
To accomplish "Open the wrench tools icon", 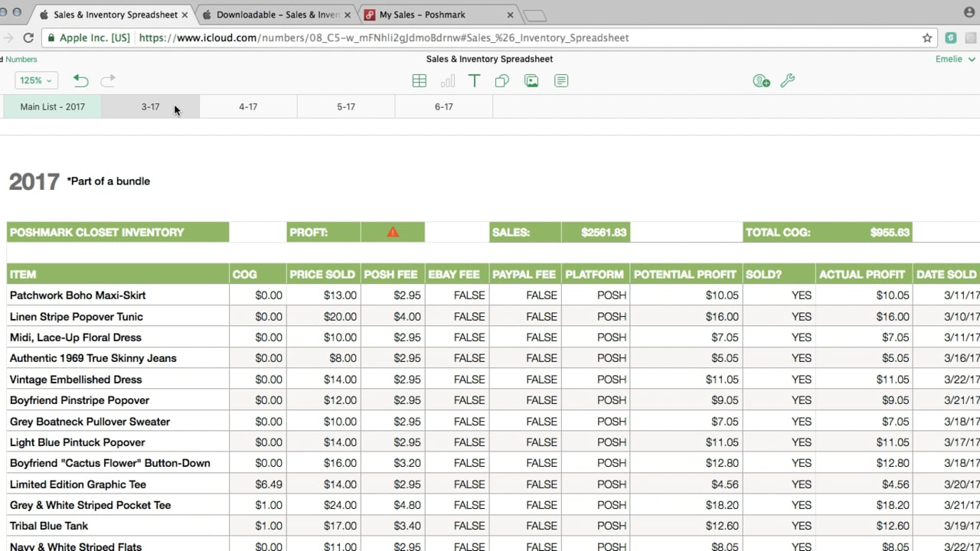I will pyautogui.click(x=787, y=81).
